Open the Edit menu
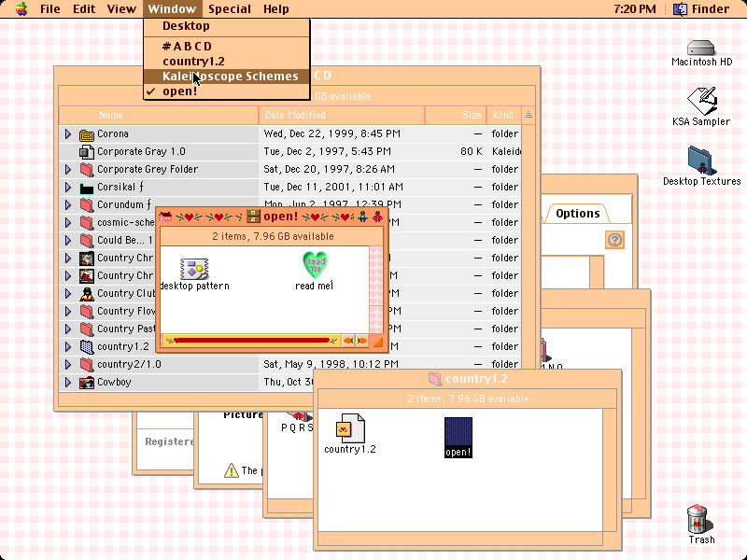 tap(84, 9)
